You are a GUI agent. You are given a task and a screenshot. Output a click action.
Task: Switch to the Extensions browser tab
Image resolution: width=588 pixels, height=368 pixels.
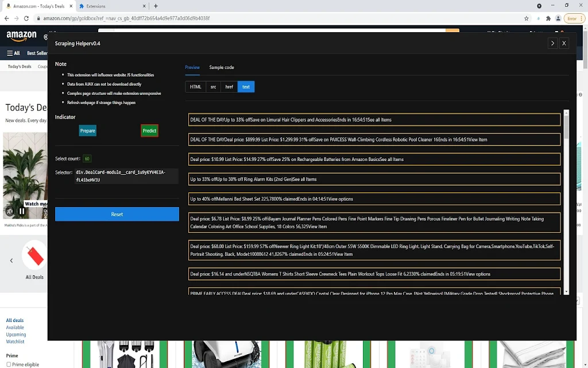coord(112,6)
